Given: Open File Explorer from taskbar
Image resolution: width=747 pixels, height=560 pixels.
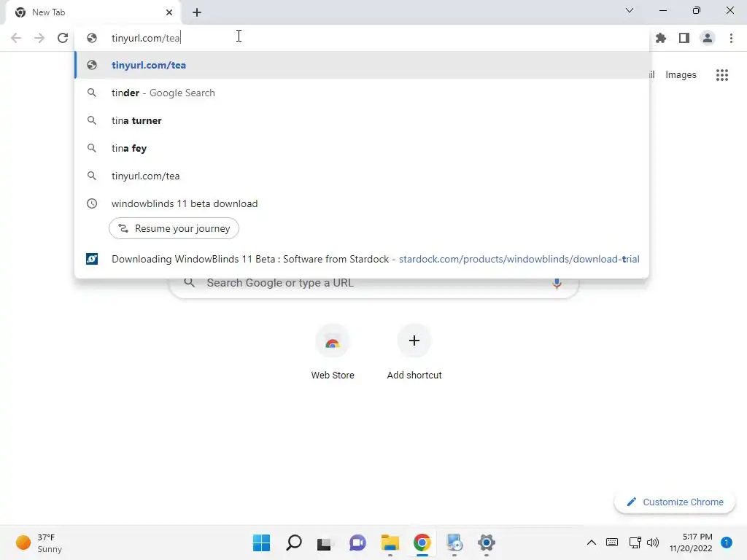Looking at the screenshot, I should tap(390, 542).
